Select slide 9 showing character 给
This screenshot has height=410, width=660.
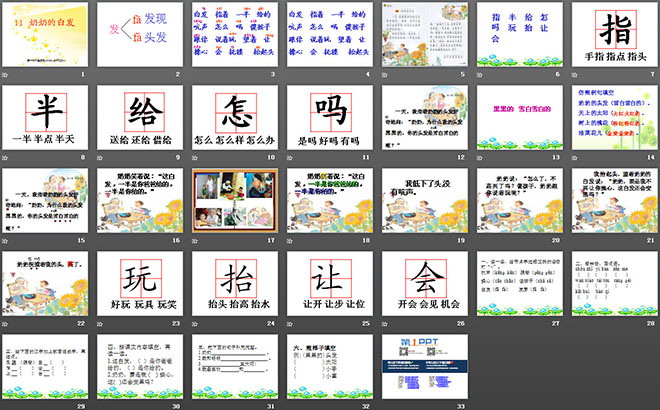click(x=140, y=117)
